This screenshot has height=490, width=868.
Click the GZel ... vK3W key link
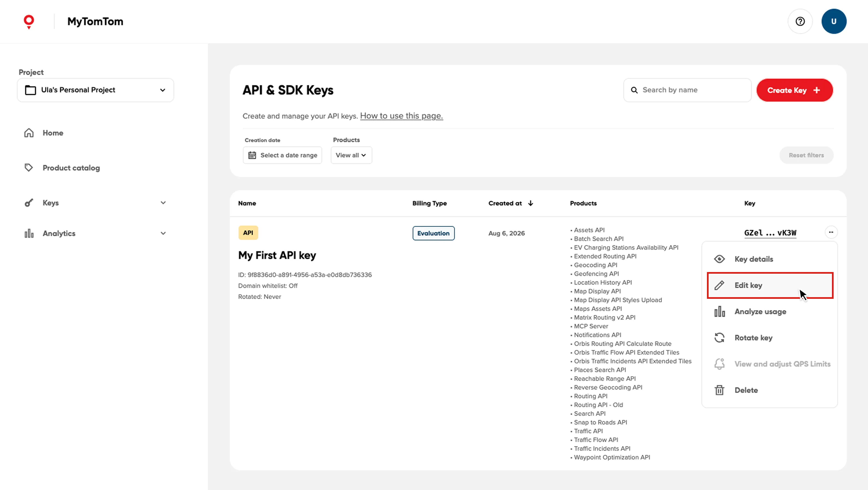[770, 233]
